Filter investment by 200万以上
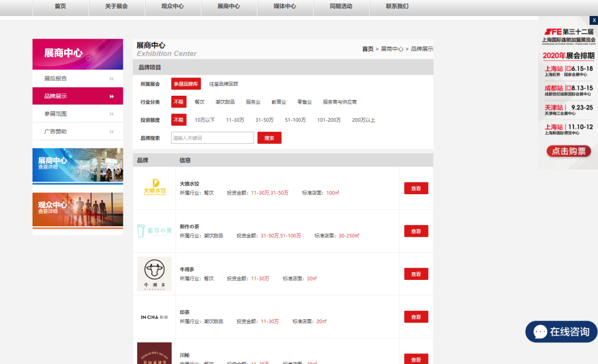This screenshot has width=598, height=364. point(363,120)
